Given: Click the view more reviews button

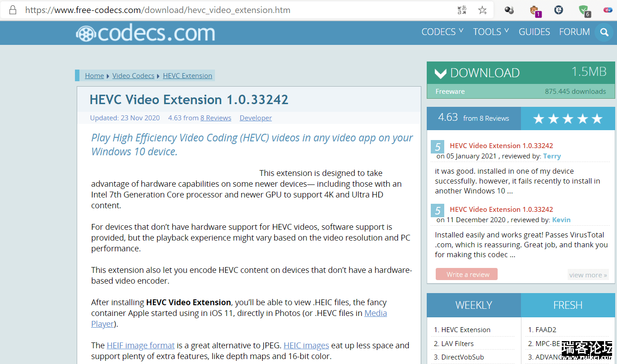Looking at the screenshot, I should coord(588,275).
